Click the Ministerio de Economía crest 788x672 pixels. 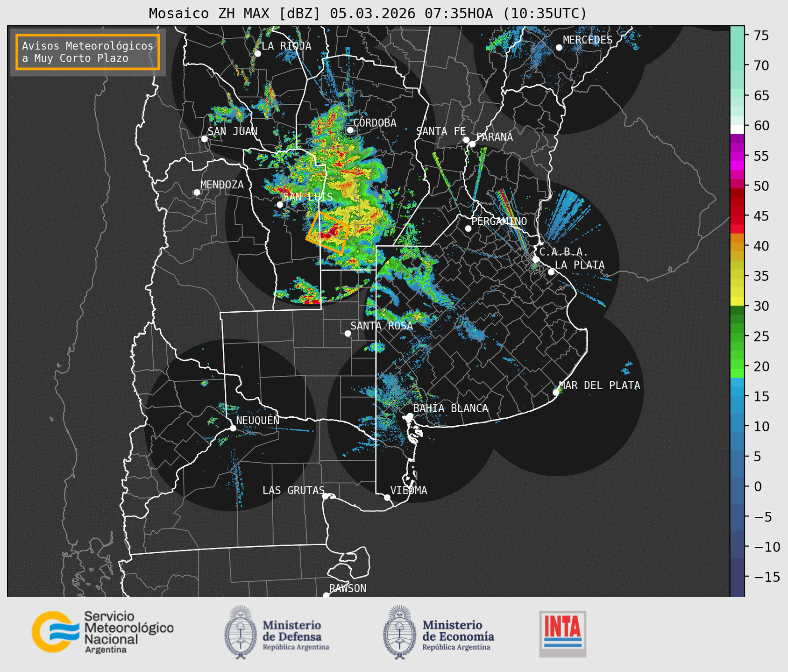[399, 632]
